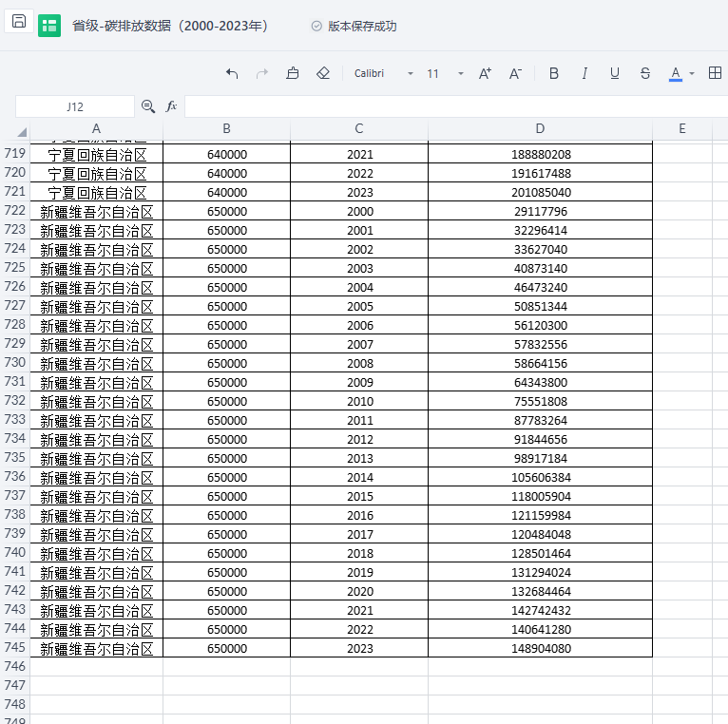Screen dimensions: 728x724
Task: Increase font size with A+ icon
Action: coord(485,73)
